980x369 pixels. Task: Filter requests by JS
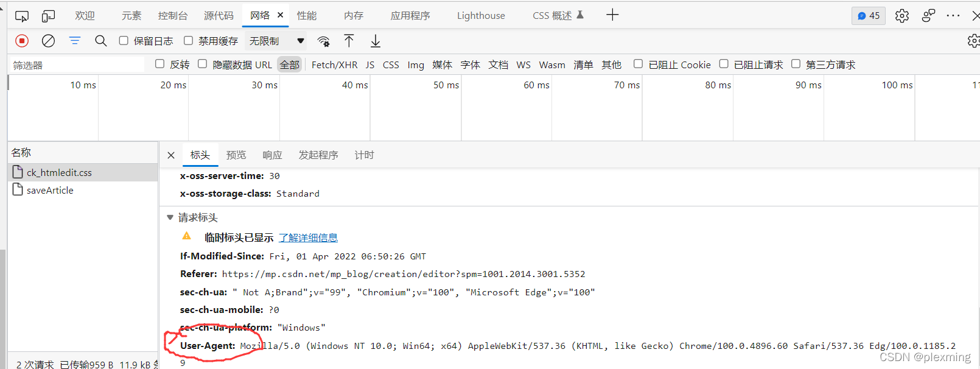pyautogui.click(x=370, y=65)
